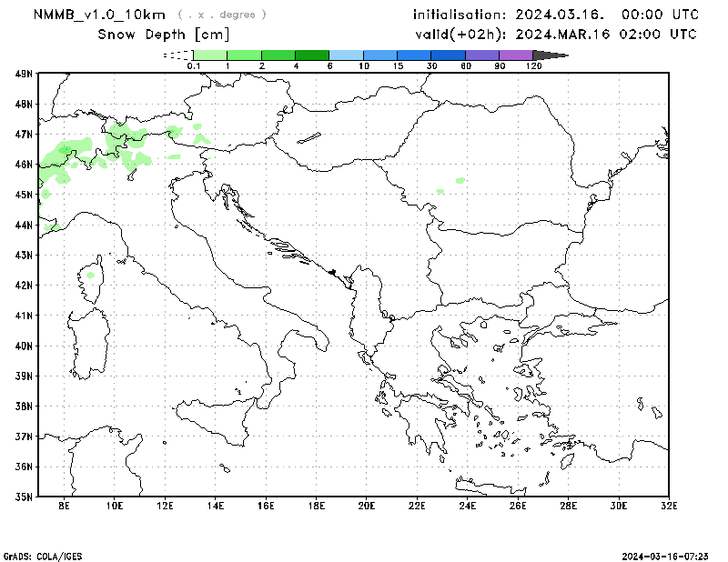Screen dimensions: 728x562
Task: Pick the light blue 6–10 cm legend swatch
Action: point(346,55)
